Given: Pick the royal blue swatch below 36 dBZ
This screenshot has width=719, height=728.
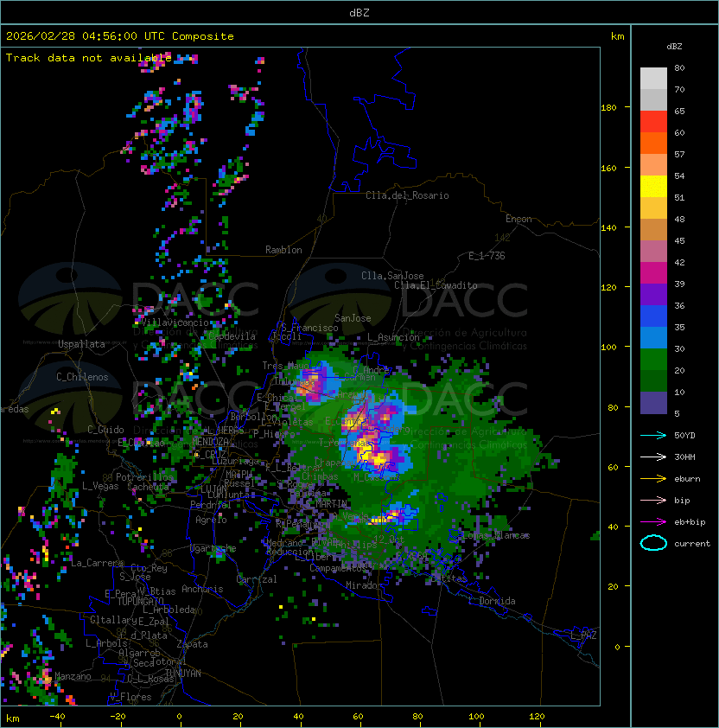Looking at the screenshot, I should [x=653, y=316].
